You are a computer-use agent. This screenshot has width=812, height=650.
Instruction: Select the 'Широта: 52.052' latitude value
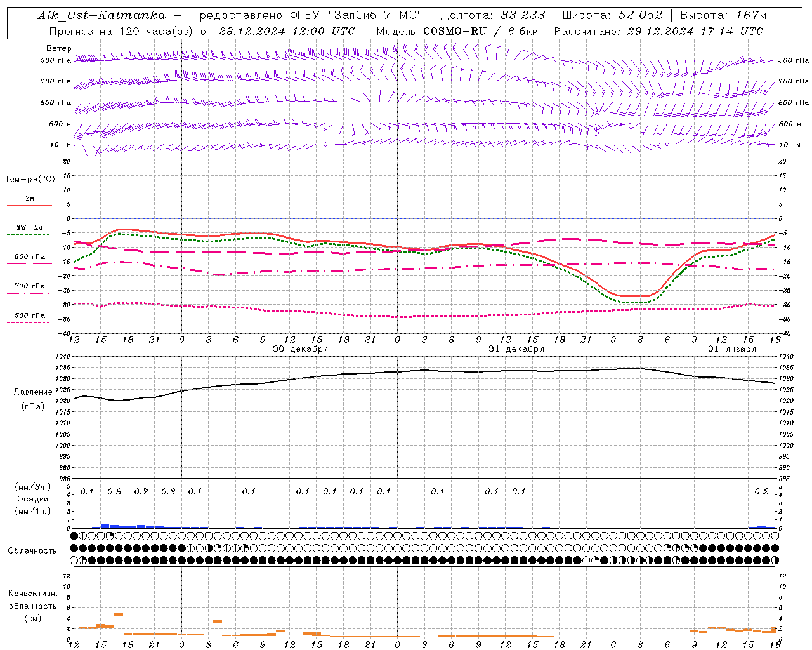coord(613,15)
